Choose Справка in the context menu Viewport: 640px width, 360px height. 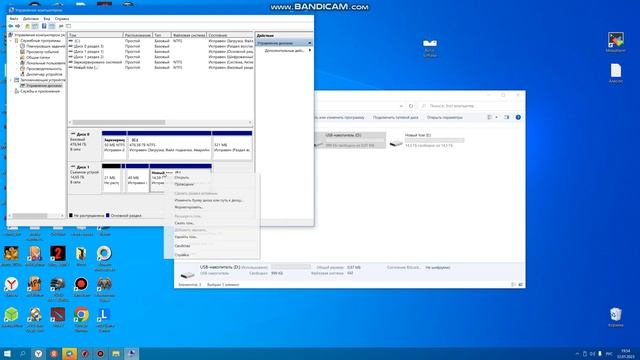211,255
